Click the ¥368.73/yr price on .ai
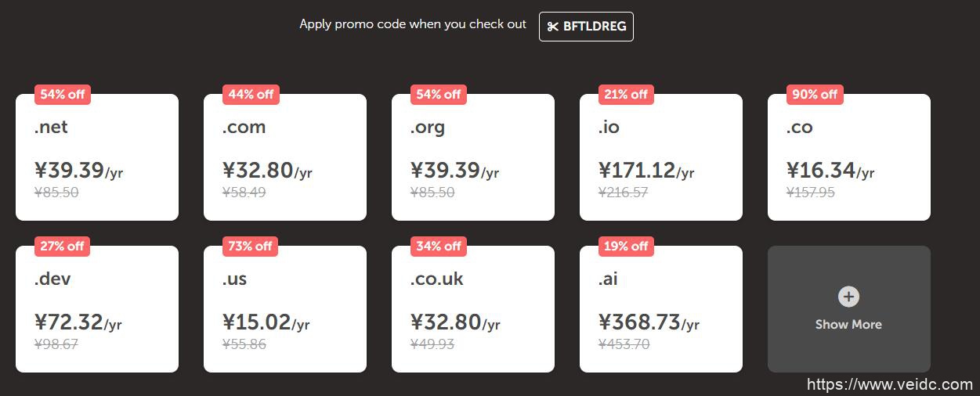The width and height of the screenshot is (980, 396). tap(649, 322)
